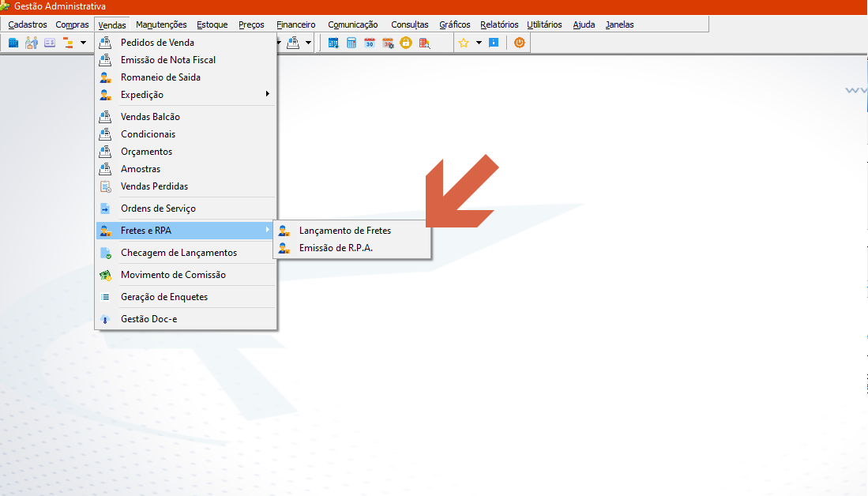This screenshot has height=496, width=868.
Task: Click the calendar 30 toolbar icon
Action: pyautogui.click(x=369, y=43)
